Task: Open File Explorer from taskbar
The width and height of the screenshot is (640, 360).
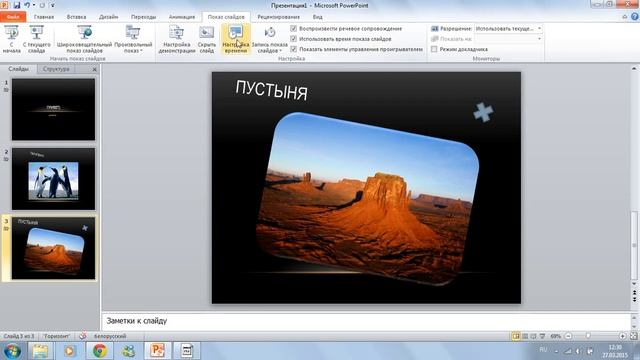Action: 40,351
